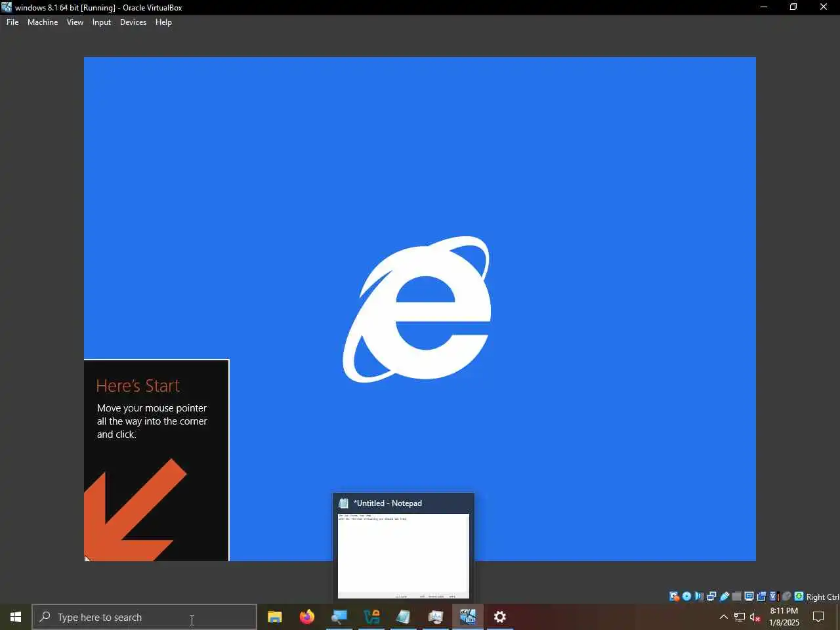Show hidden system tray icons
This screenshot has height=630, width=840.
point(724,617)
